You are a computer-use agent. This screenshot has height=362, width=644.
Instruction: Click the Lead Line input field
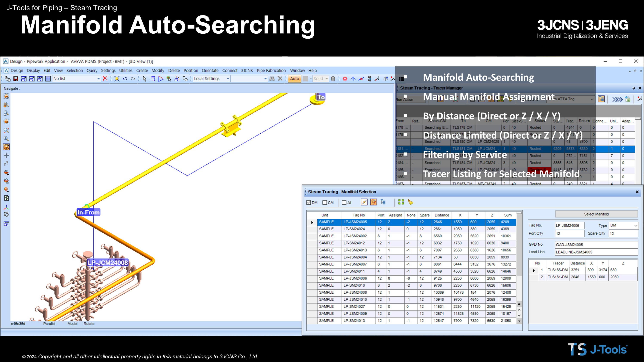point(596,252)
